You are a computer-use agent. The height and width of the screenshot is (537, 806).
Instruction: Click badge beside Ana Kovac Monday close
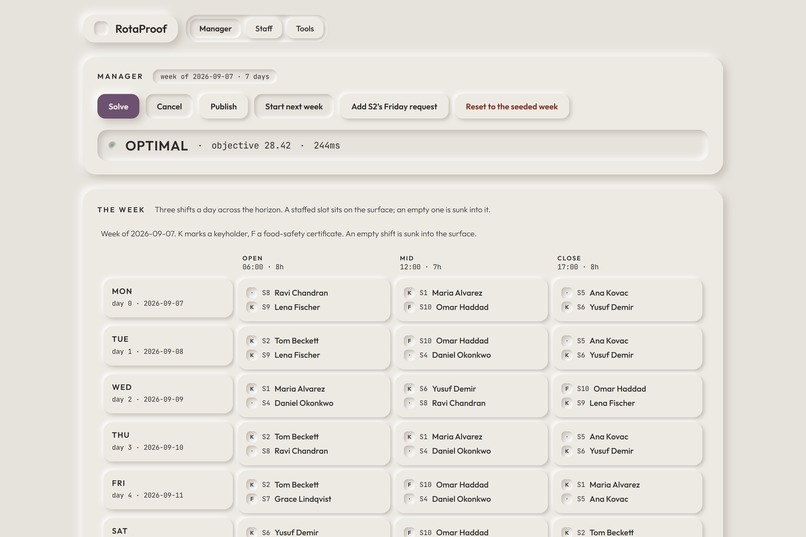566,293
